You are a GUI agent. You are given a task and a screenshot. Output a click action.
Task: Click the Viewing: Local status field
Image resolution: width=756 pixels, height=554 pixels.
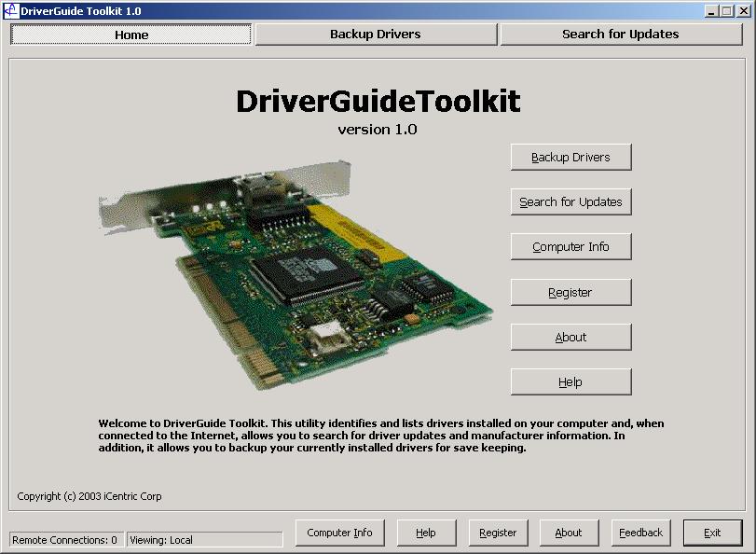pyautogui.click(x=204, y=539)
